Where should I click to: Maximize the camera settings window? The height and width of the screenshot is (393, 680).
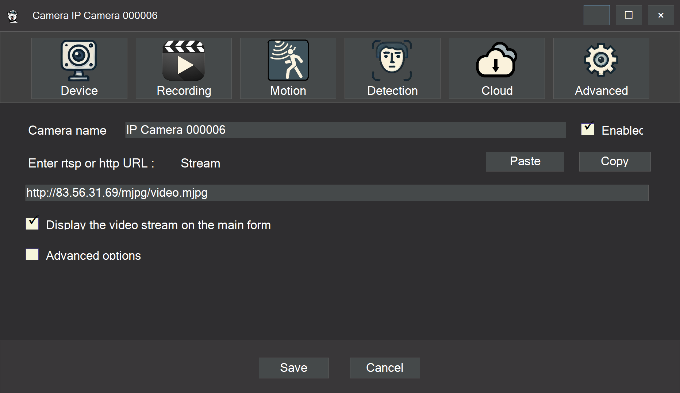pos(629,15)
